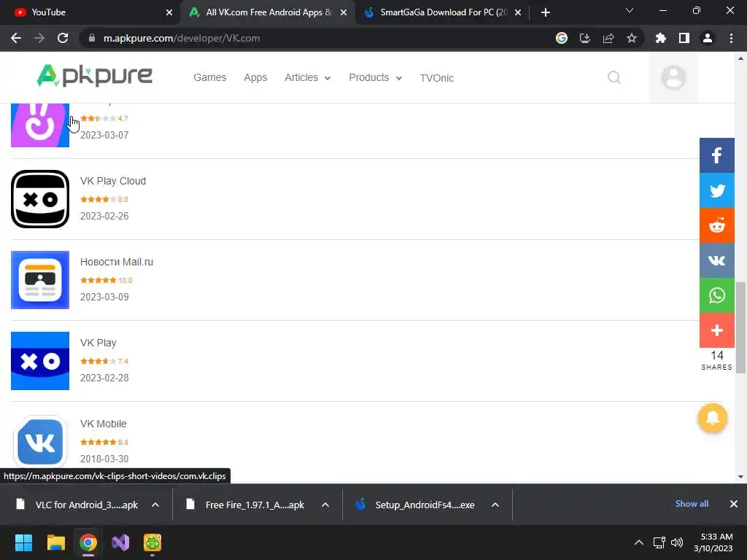Click the scrollbar down arrow
Image resolution: width=747 pixels, height=560 pixels.
coord(740,477)
